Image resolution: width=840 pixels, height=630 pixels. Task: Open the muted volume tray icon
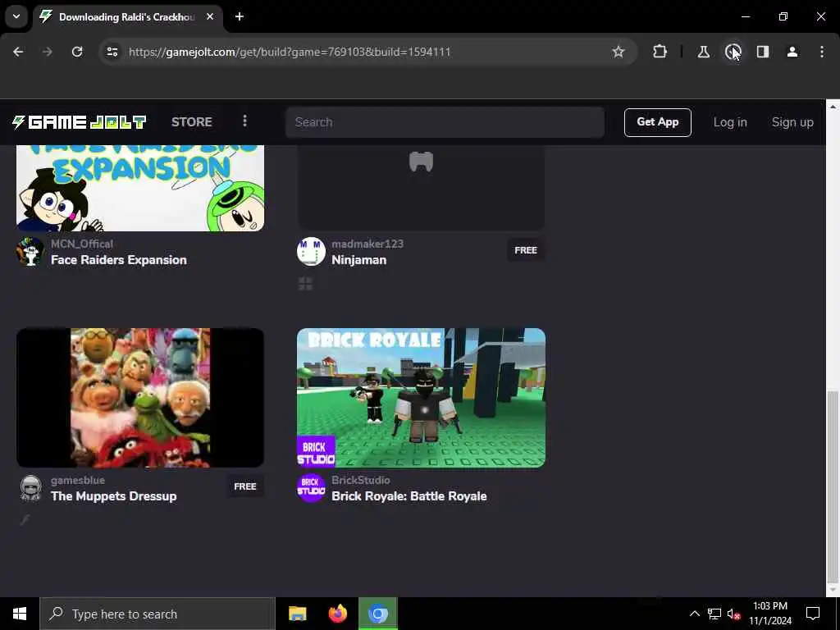[x=733, y=614]
